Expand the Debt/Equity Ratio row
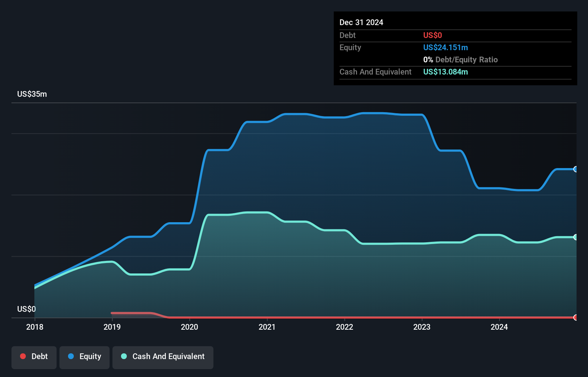This screenshot has height=377, width=588. click(x=461, y=59)
